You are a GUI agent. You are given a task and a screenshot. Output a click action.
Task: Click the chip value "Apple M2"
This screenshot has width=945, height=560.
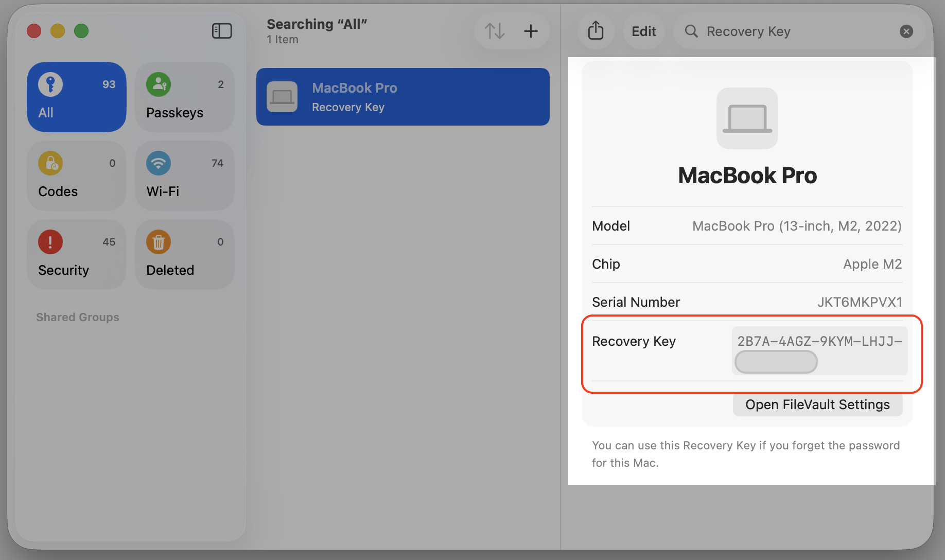pos(872,264)
